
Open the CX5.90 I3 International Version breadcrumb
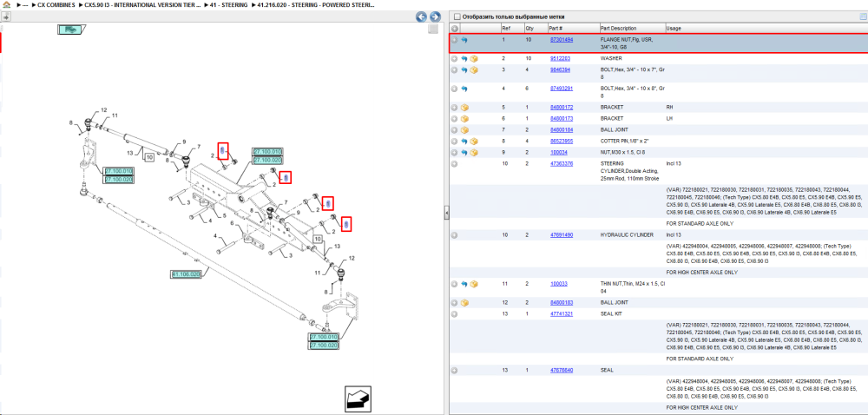click(x=142, y=4)
